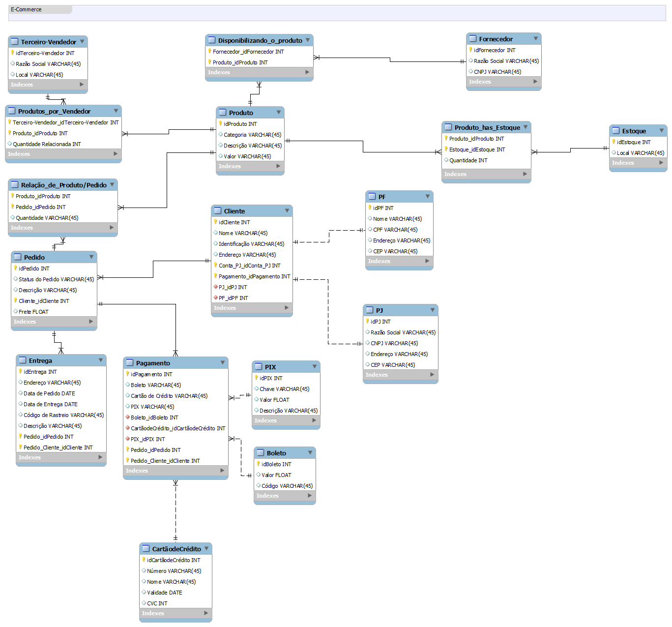Open the dropdown arrow on the Pedido header
Viewport: 672px width, 627px height.
point(92,257)
